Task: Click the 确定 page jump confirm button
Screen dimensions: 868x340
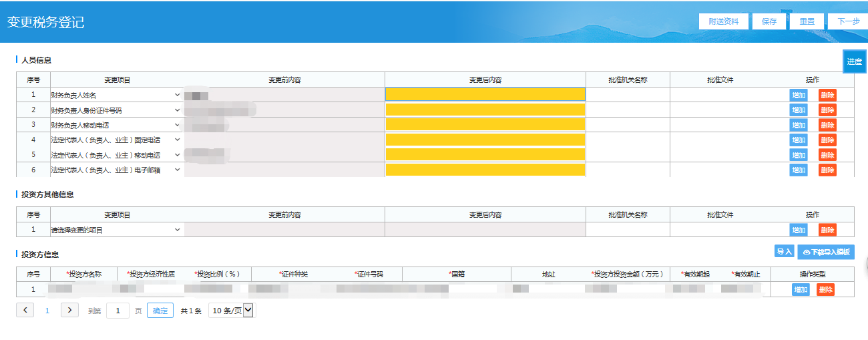Action: 160,310
